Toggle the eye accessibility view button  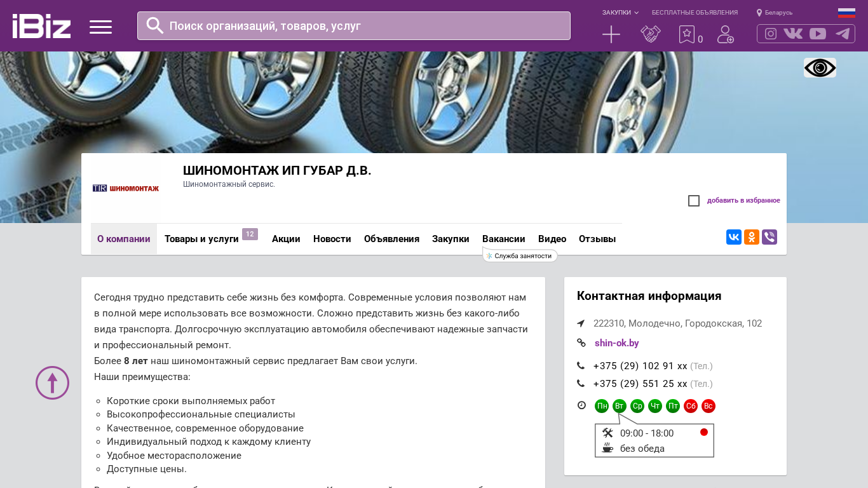click(820, 68)
